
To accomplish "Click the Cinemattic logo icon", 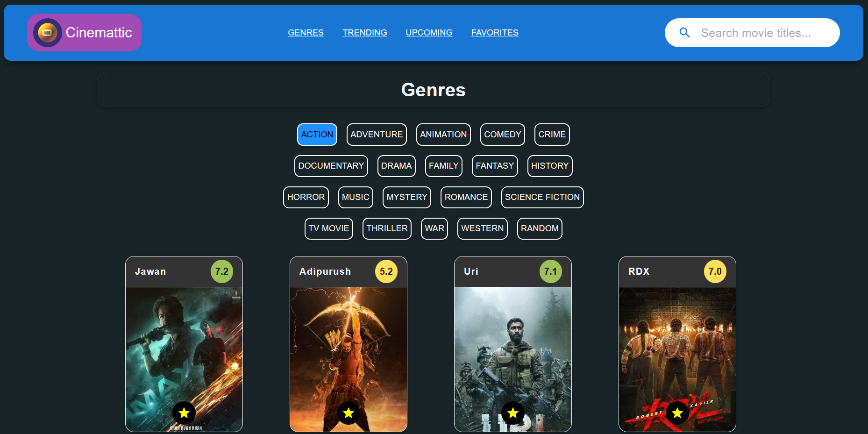I will click(x=48, y=33).
